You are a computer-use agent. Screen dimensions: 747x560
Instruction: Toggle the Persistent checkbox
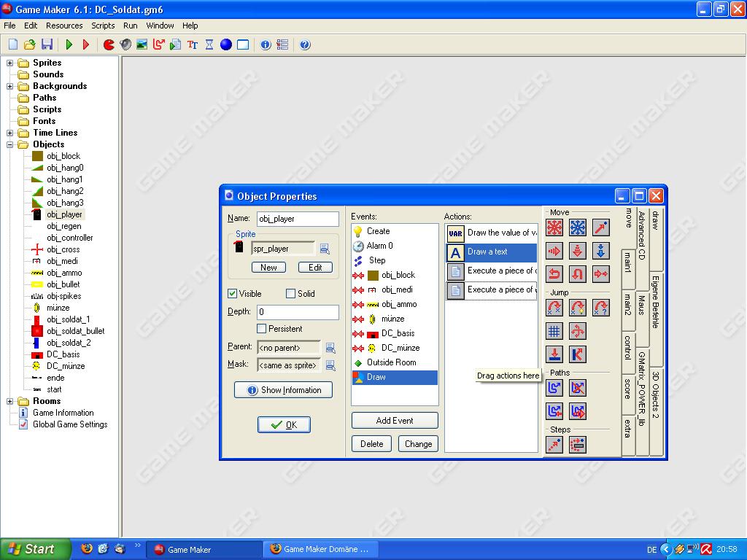click(x=262, y=329)
